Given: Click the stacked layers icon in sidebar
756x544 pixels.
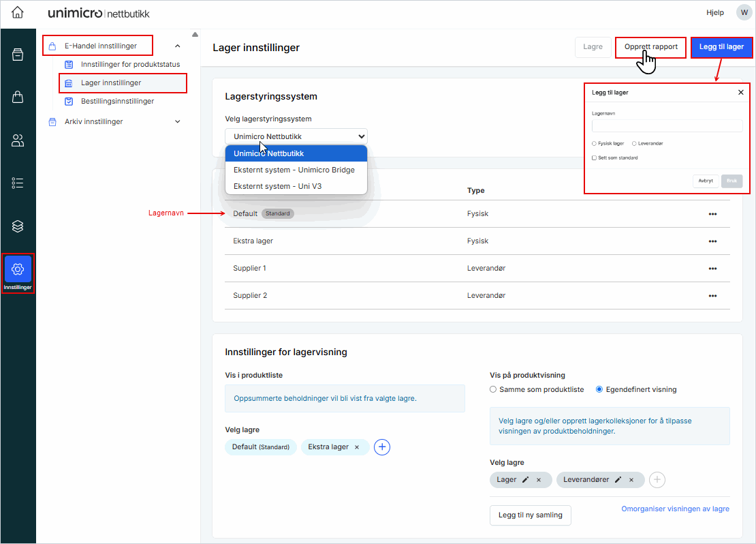Looking at the screenshot, I should click(x=18, y=226).
